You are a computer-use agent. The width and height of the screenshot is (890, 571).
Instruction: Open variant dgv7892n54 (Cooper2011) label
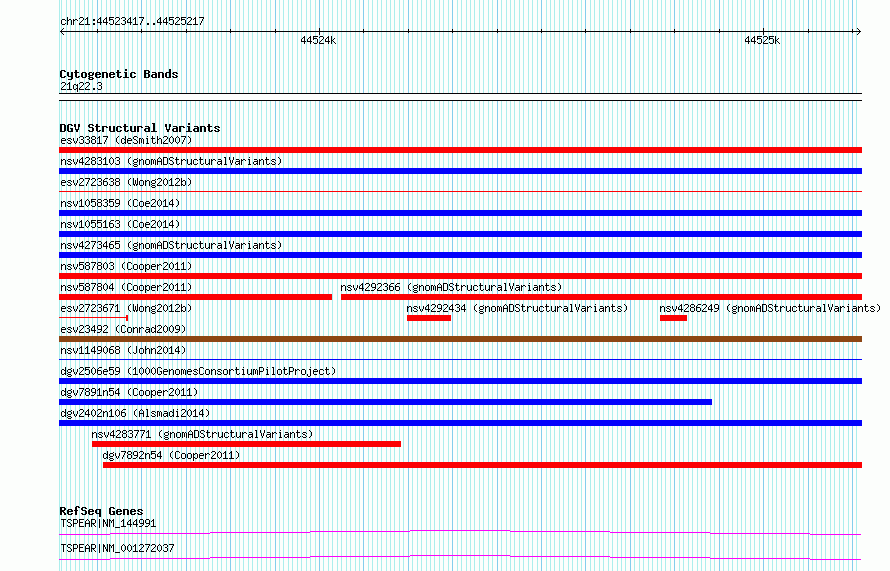point(171,455)
